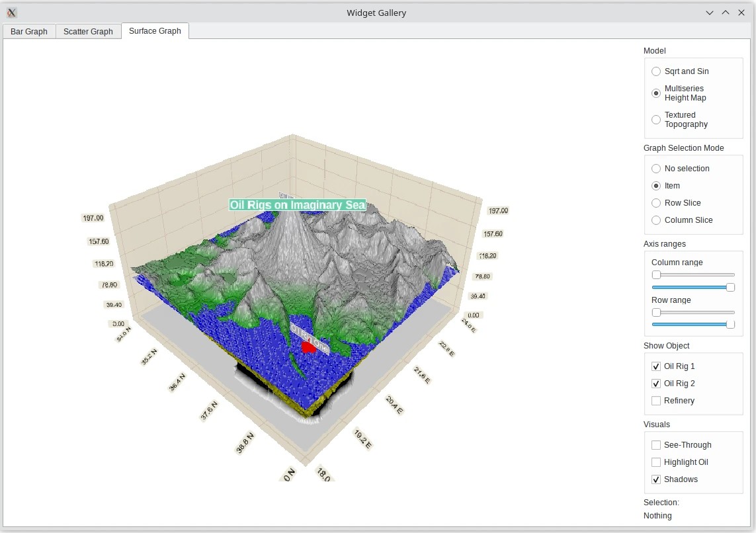Screen dimensions: 756x533
Task: Choose Row Slice selection mode
Action: tap(656, 203)
